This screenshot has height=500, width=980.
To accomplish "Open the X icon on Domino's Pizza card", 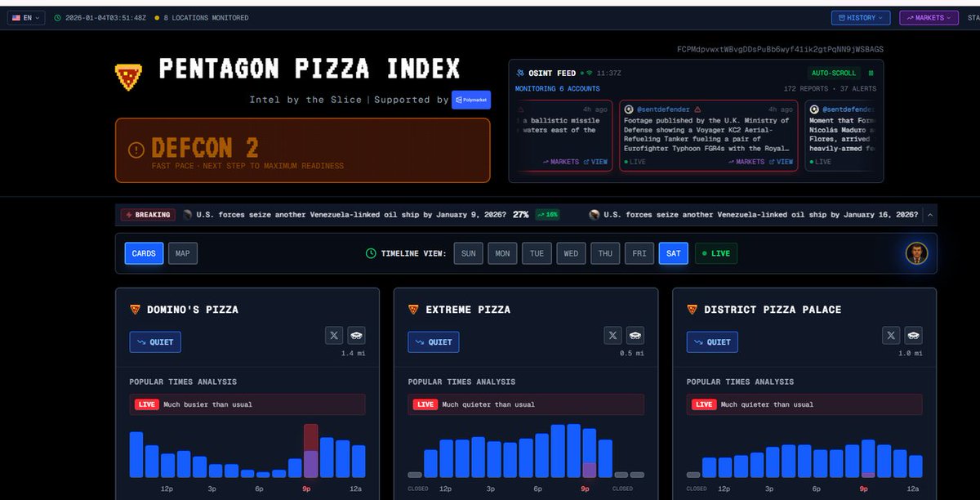I will pos(334,335).
